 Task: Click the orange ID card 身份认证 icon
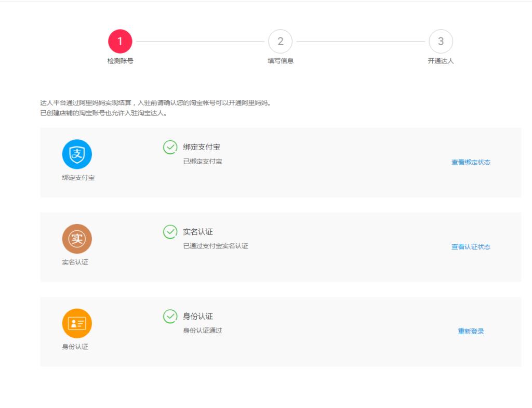pos(77,323)
